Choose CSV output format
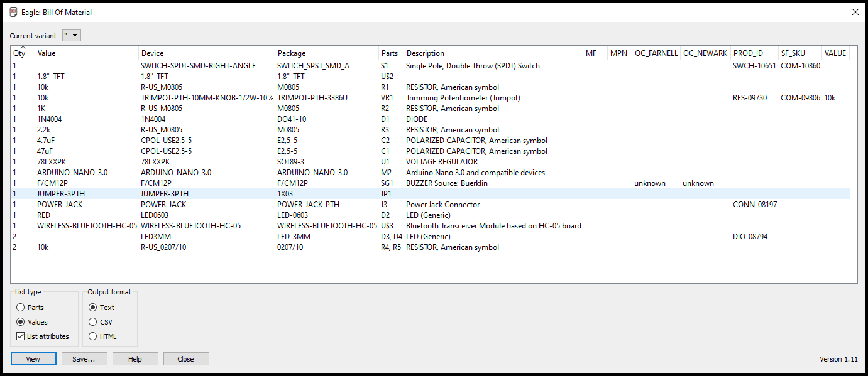Viewport: 868px width, 376px height. 93,322
